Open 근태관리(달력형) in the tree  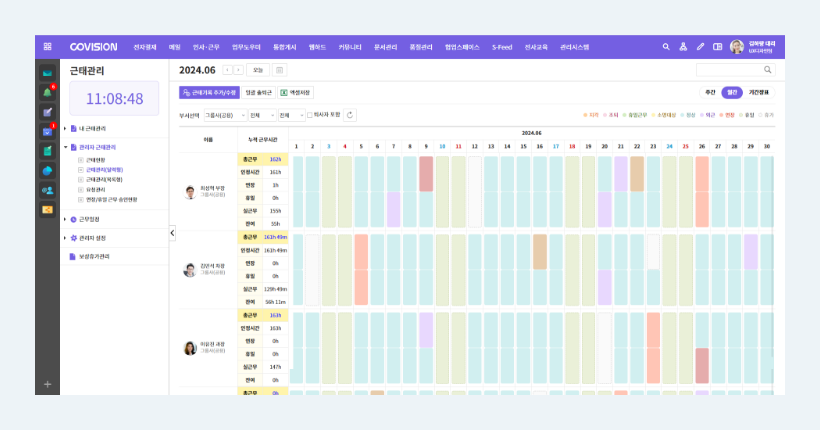[x=105, y=170]
